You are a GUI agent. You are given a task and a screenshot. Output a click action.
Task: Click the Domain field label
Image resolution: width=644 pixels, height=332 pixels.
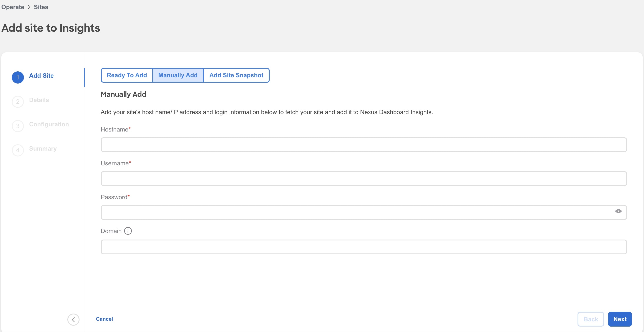coord(111,231)
